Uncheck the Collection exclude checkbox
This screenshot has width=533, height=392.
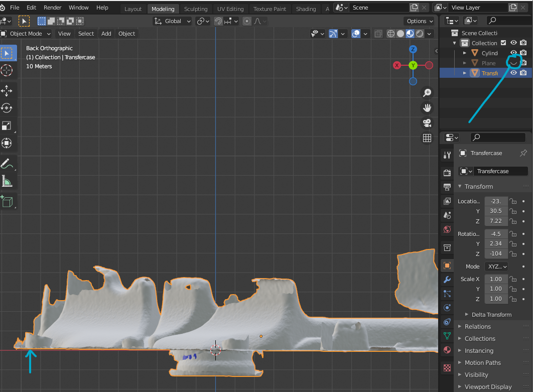[504, 43]
